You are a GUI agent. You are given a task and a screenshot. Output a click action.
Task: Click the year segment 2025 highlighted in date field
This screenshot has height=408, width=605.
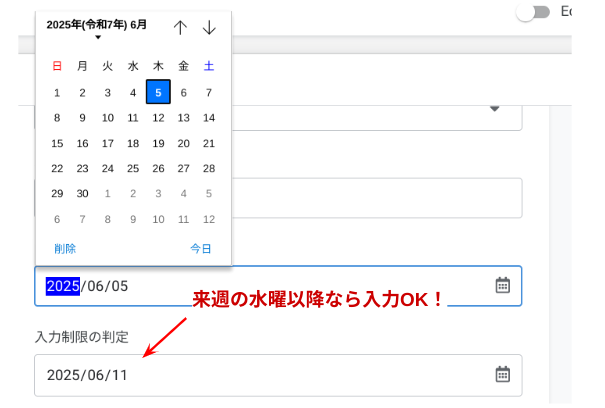pyautogui.click(x=63, y=286)
